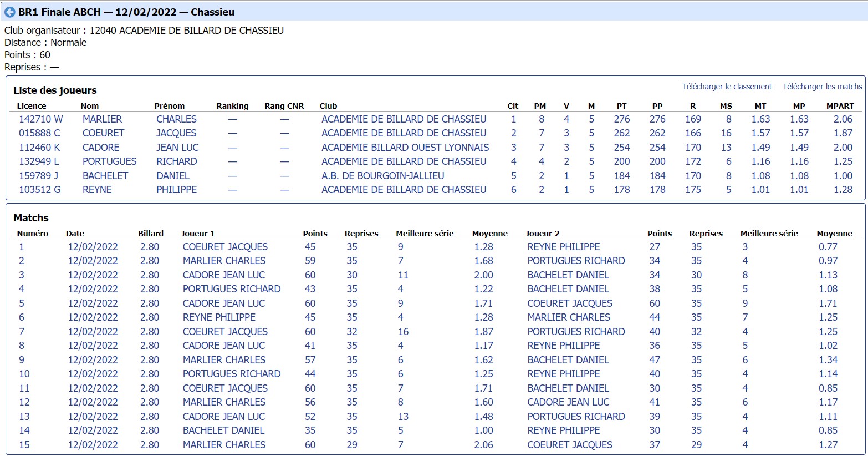Click Billard value 2.80 in match 13 row
This screenshot has width=868, height=456.
[x=149, y=417]
